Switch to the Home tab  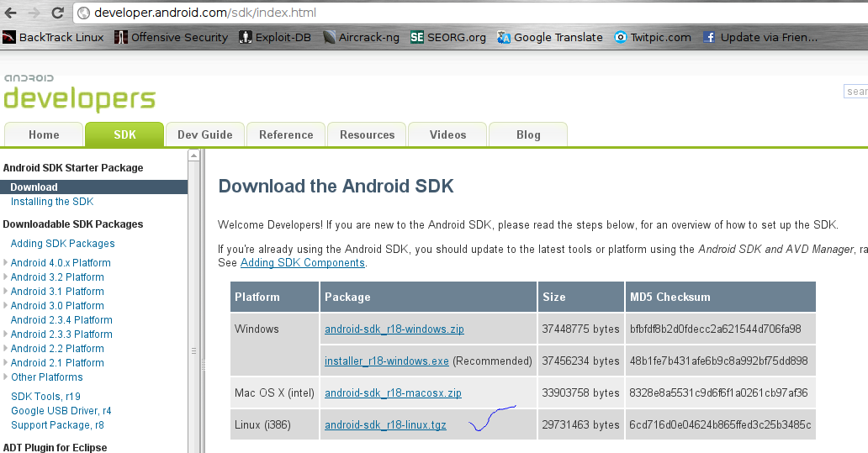(44, 134)
